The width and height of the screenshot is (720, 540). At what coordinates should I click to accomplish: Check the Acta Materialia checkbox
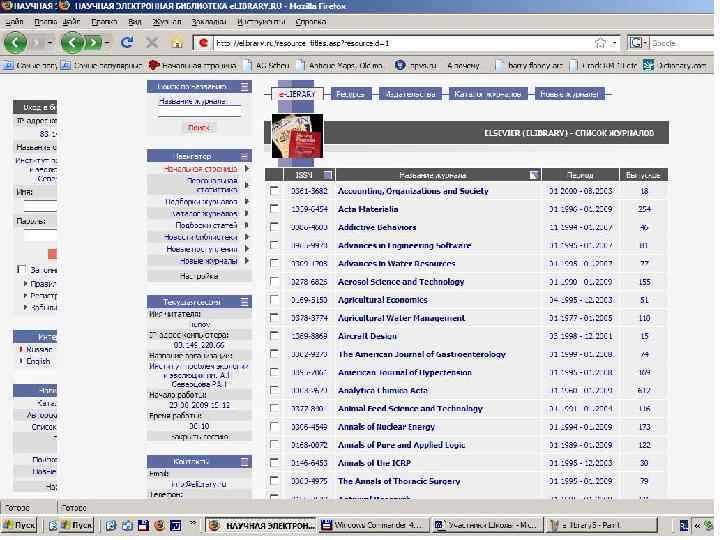(274, 209)
